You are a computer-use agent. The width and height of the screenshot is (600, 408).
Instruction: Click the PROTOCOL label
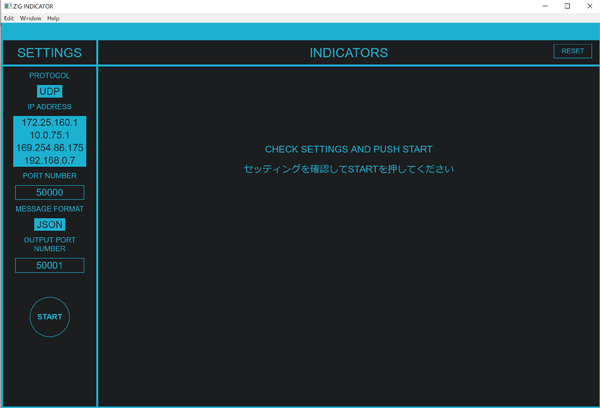(50, 75)
